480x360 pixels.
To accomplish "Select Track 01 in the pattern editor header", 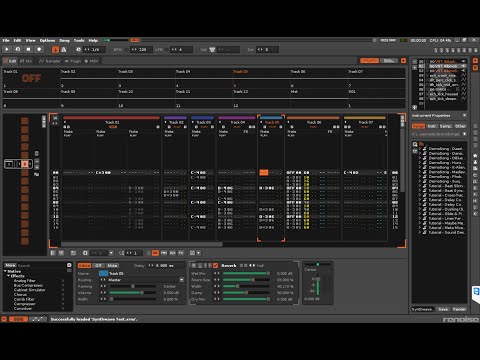I will point(112,122).
